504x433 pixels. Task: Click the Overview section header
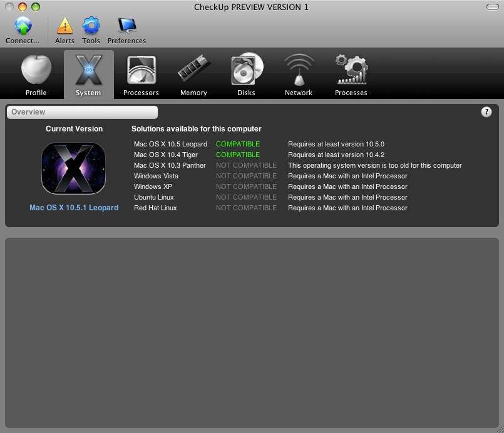(x=82, y=112)
